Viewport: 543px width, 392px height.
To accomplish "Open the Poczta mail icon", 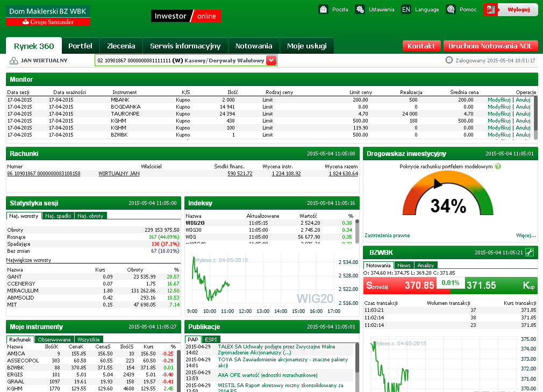I will pos(323,9).
